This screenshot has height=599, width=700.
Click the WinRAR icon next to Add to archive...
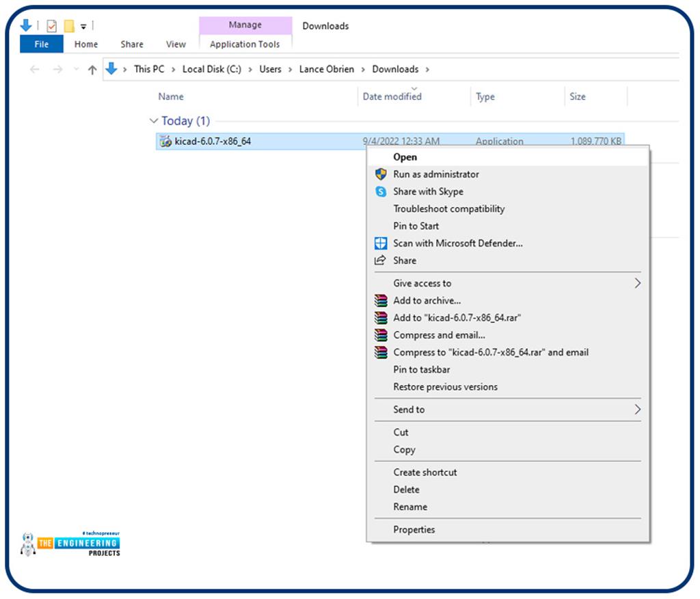click(x=381, y=301)
